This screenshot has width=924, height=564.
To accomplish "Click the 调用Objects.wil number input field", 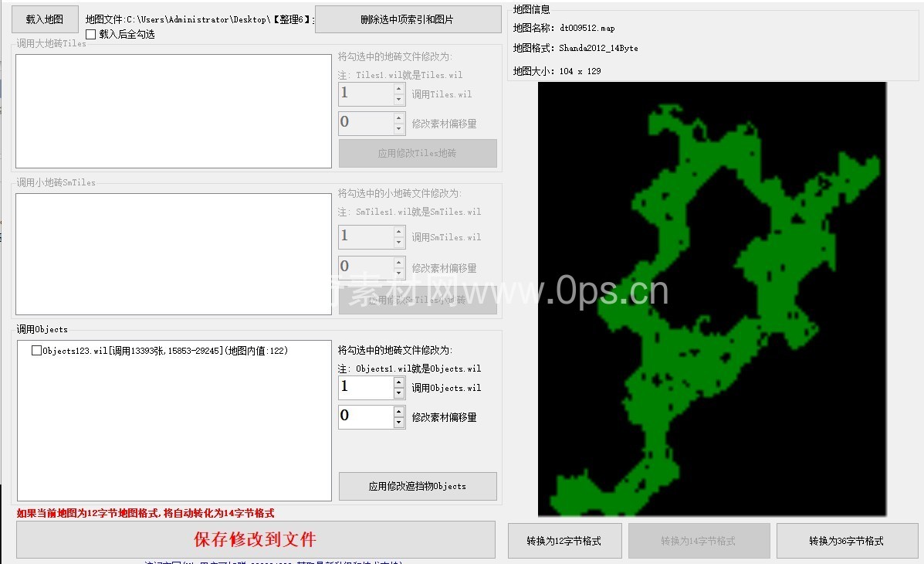I will click(365, 388).
